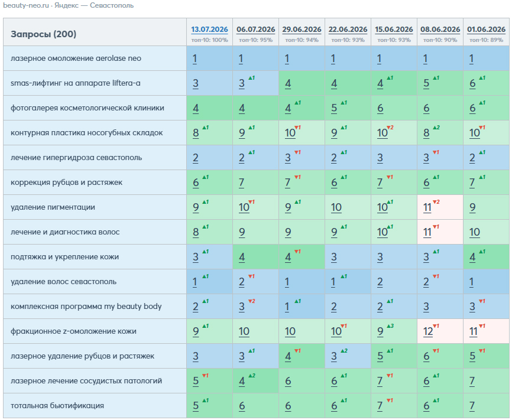The image size is (512, 420).
Task: Open position 11 for лечение и диагностика волос
Action: pyautogui.click(x=427, y=232)
